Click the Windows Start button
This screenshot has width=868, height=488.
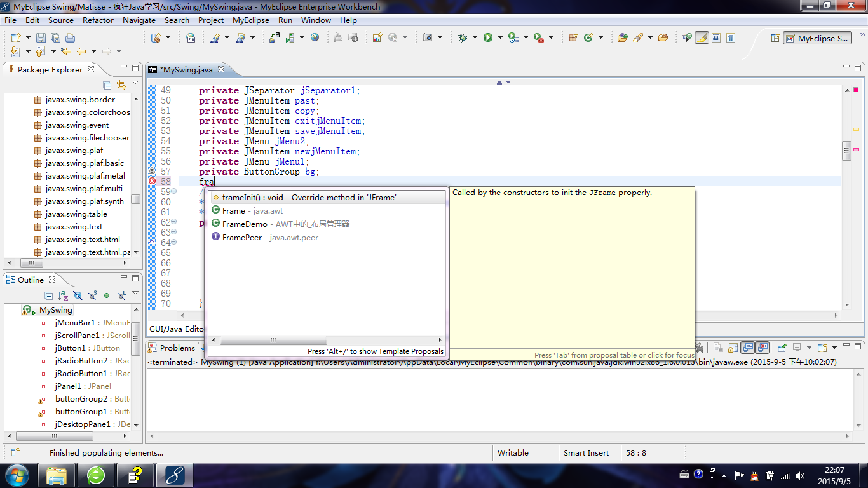(16, 475)
